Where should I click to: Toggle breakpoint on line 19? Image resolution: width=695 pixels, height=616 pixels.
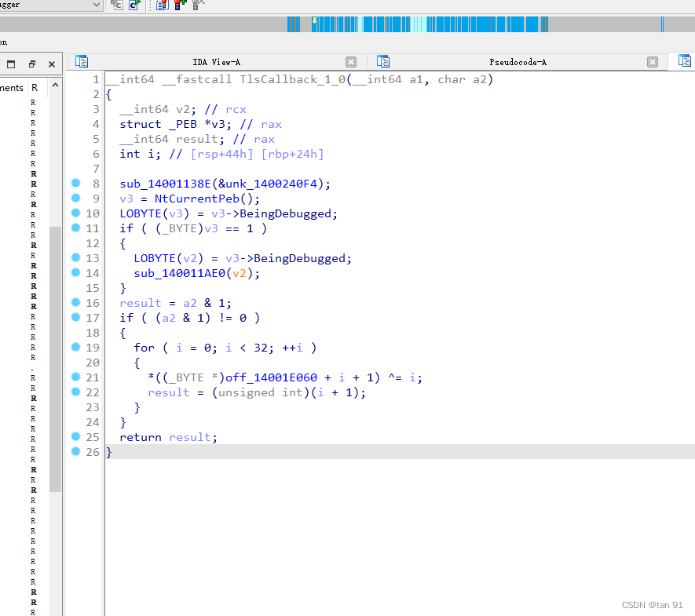click(x=76, y=347)
